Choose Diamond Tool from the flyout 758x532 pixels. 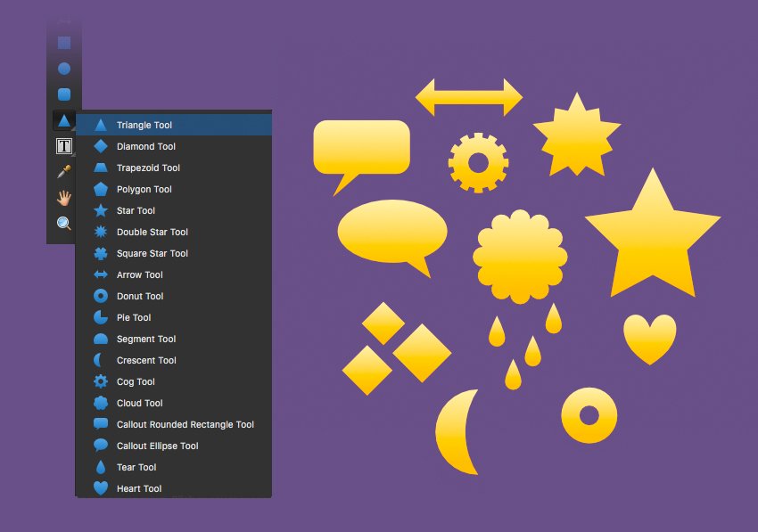coord(174,146)
